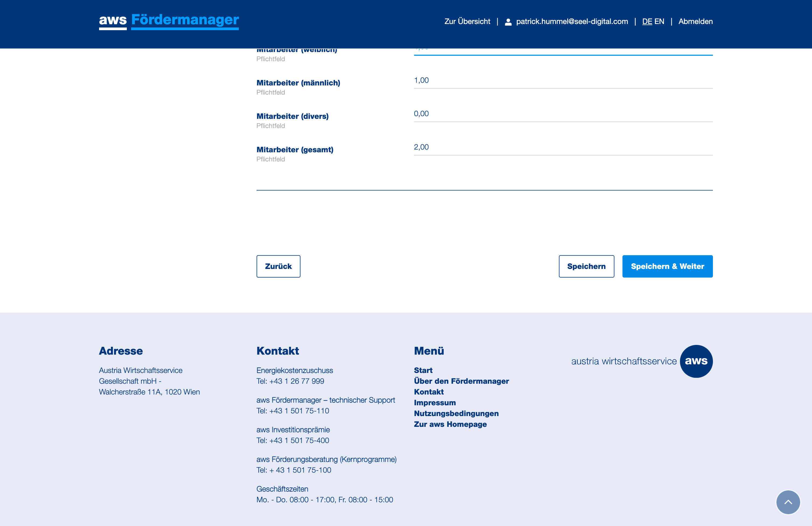Viewport: 812px width, 526px height.
Task: Click Förderungsberatung phone 501 75-100
Action: pos(294,470)
